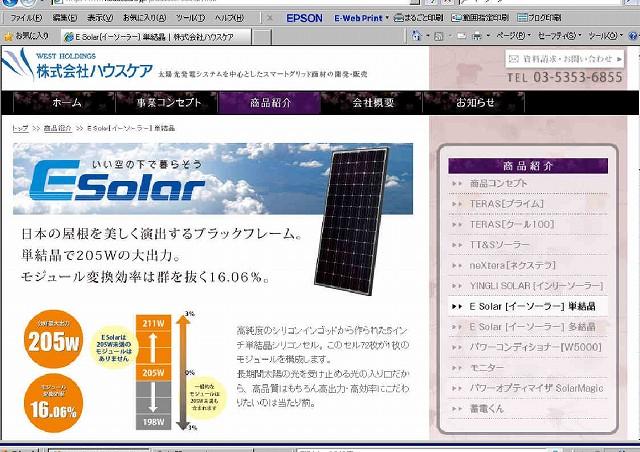Go to 商品紹介 navigation tab

click(269, 102)
